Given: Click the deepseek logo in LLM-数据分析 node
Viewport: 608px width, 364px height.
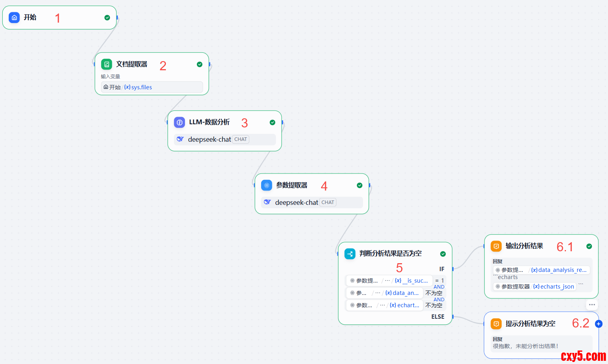Looking at the screenshot, I should pos(180,139).
